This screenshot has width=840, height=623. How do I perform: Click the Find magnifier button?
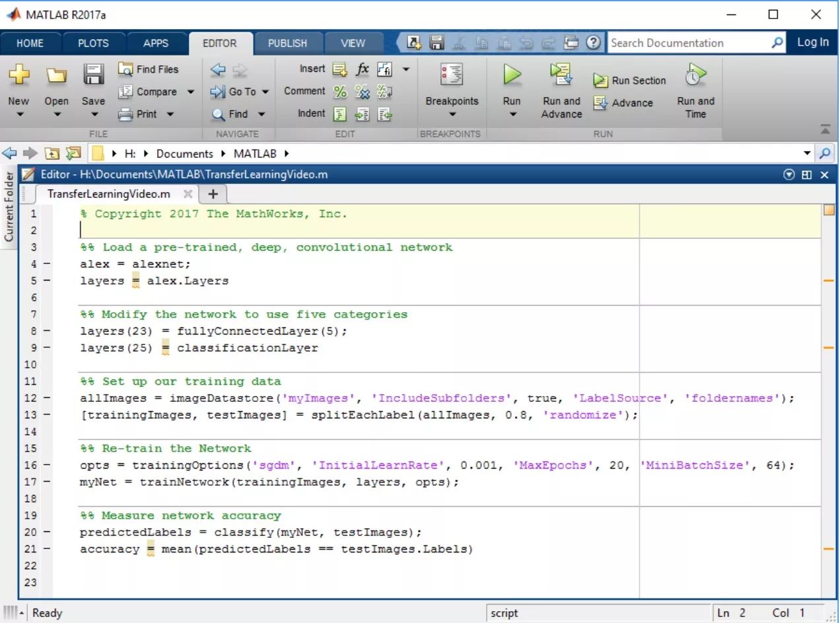[x=230, y=114]
